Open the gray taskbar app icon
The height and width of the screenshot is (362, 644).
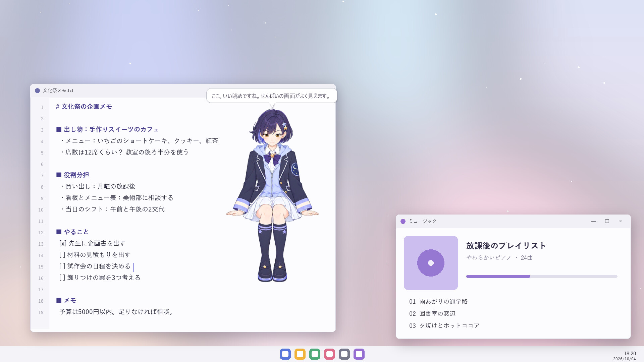[344, 354]
